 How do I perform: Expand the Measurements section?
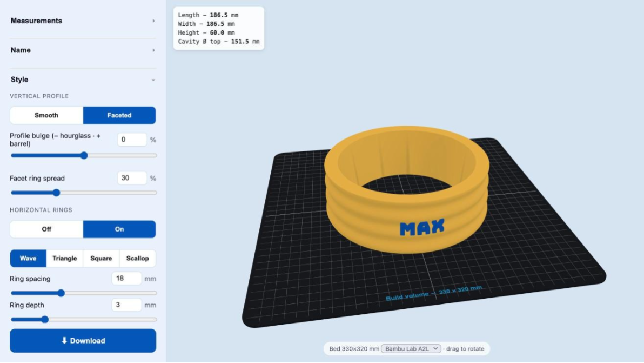tap(83, 21)
